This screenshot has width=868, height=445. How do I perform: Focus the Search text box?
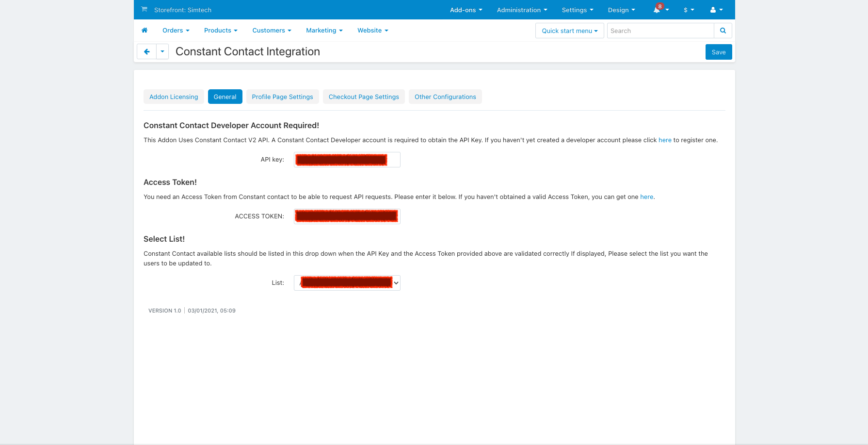pos(660,31)
